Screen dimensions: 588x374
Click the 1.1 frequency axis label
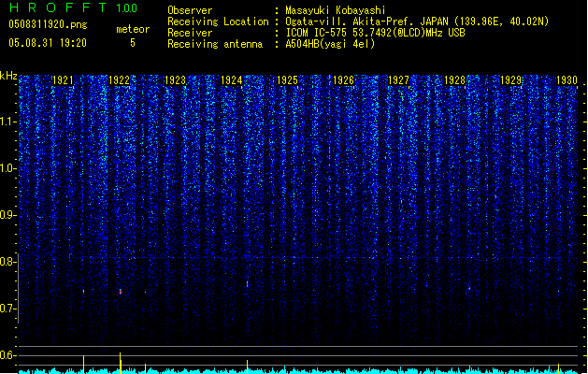(8, 122)
